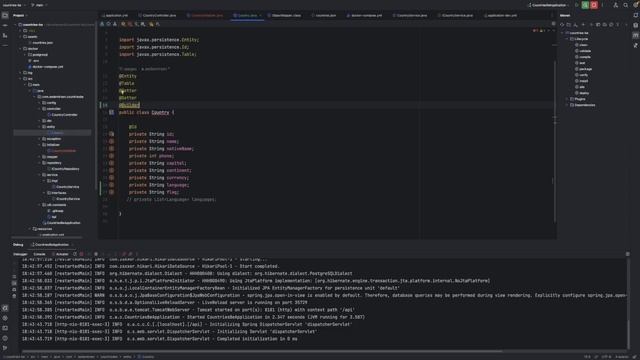Click the gutter icon beside the capital field
This screenshot has height=360, width=640.
click(x=111, y=163)
